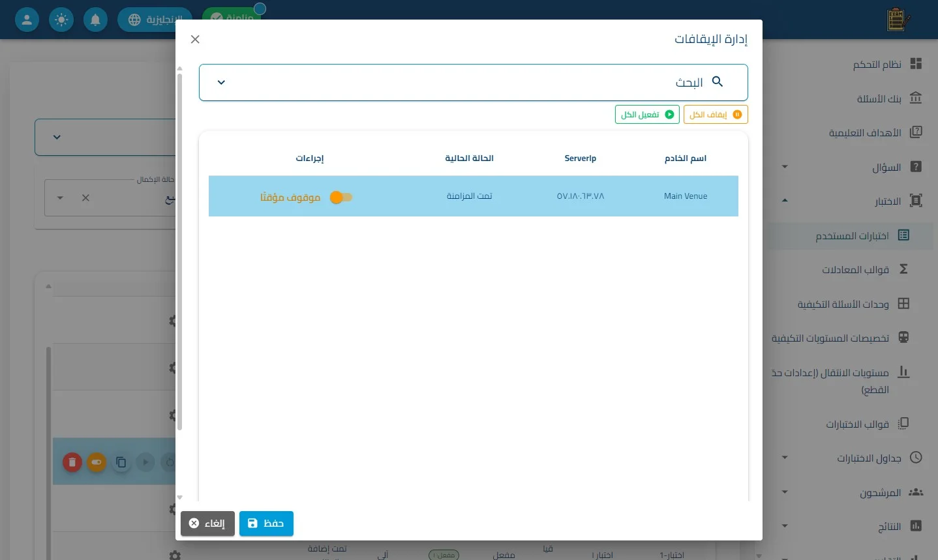
Task: Click the candidates group people icon
Action: [916, 492]
